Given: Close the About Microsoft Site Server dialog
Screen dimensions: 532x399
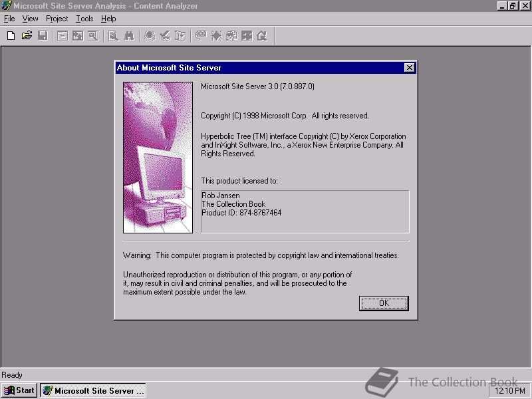Looking at the screenshot, I should pyautogui.click(x=410, y=68).
